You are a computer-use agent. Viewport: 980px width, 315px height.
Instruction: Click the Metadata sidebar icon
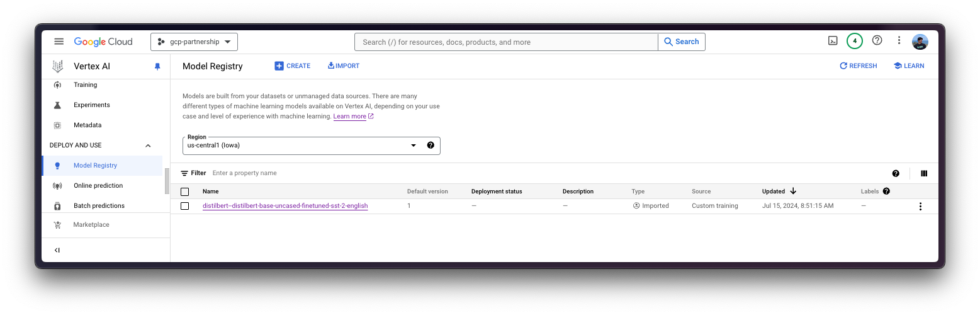point(57,125)
